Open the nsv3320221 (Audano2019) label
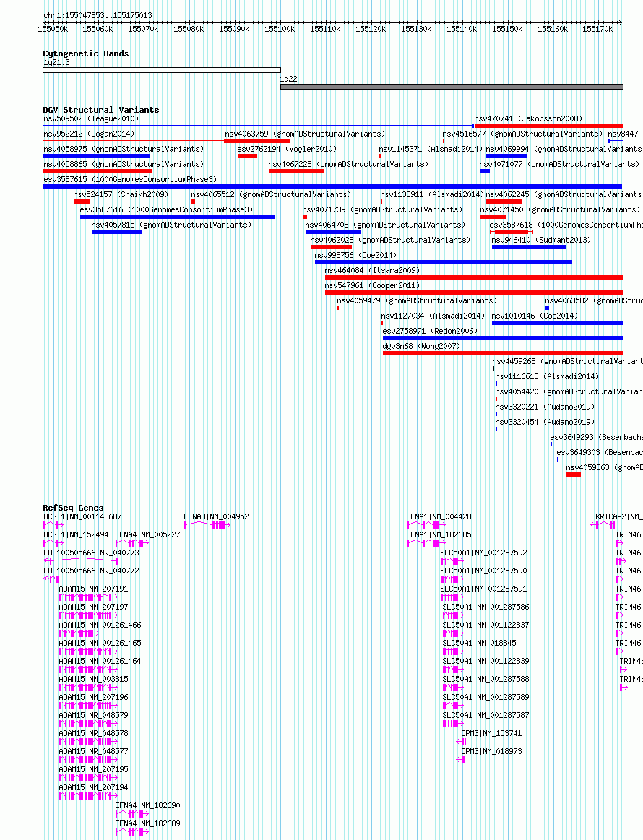This screenshot has height=840, width=643. (545, 407)
